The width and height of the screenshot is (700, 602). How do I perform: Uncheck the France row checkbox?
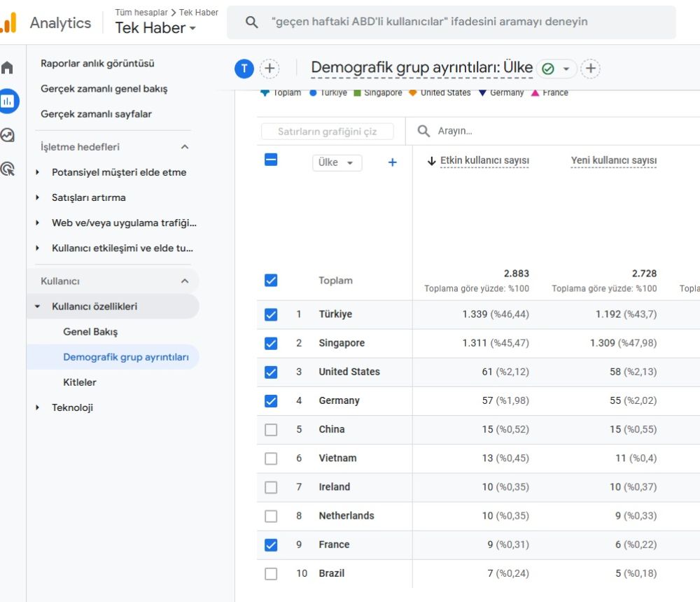pos(271,545)
